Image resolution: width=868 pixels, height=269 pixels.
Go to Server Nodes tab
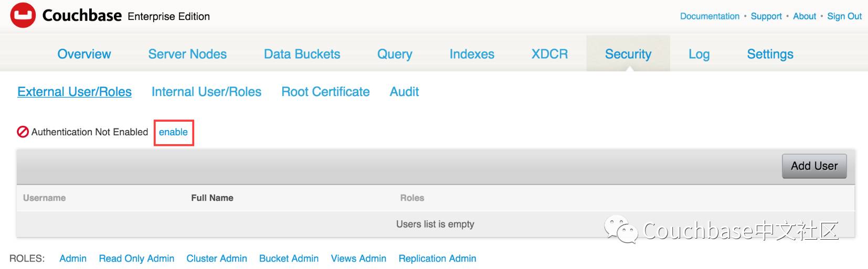(x=187, y=54)
